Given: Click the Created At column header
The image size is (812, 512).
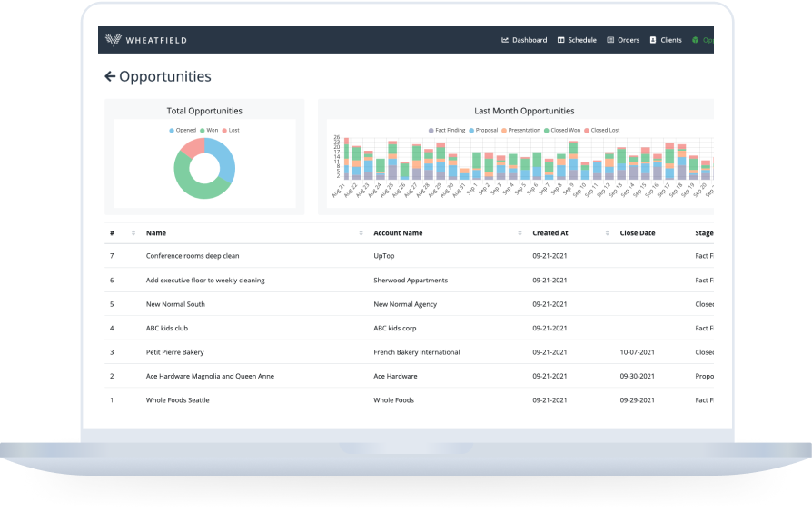Looking at the screenshot, I should [550, 233].
